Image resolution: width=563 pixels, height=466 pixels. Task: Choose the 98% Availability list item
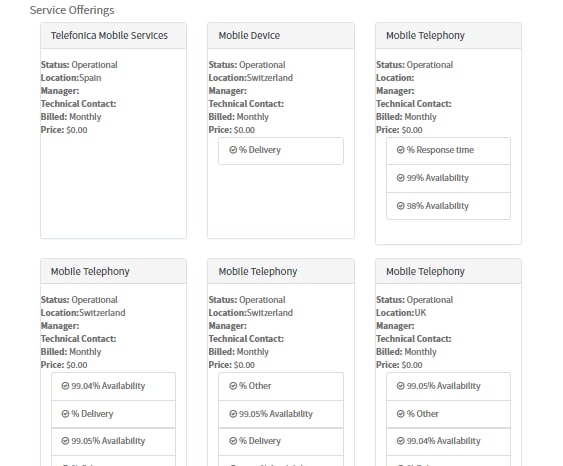[x=448, y=206]
